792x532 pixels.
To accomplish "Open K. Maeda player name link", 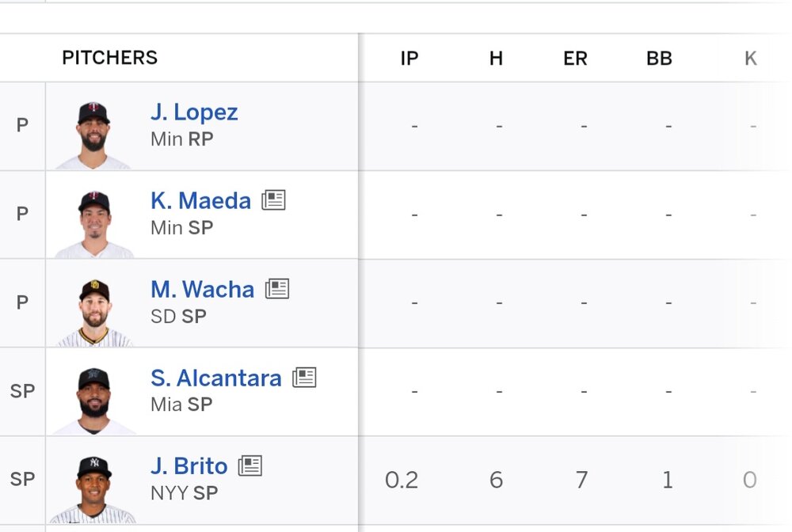I will pos(200,201).
